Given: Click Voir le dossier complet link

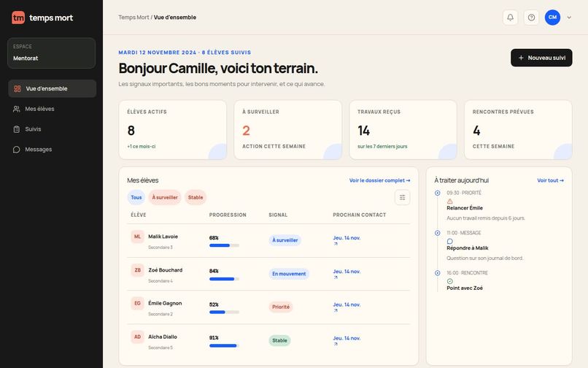Looking at the screenshot, I should point(379,180).
